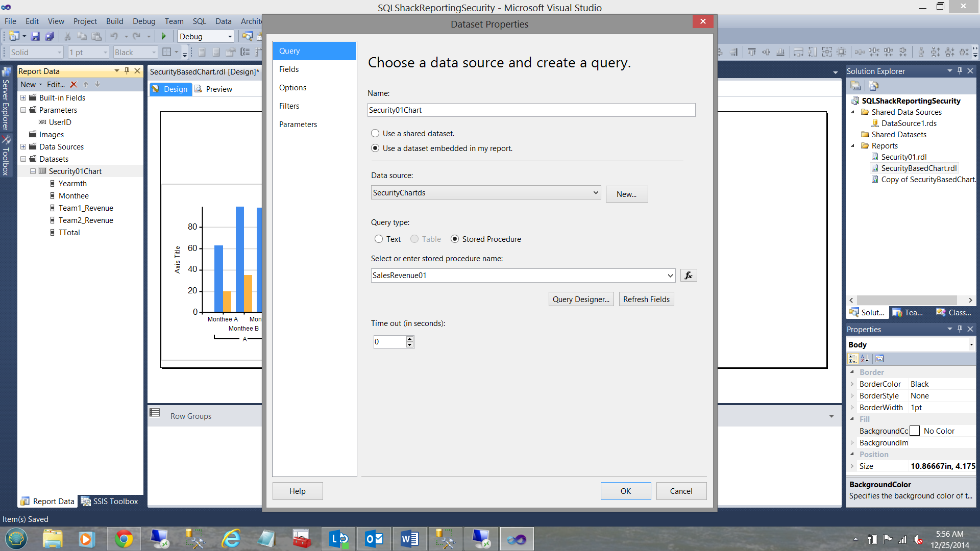Click the BackgroundColor No Color swatch
Screen dimensions: 980x551
(x=915, y=431)
